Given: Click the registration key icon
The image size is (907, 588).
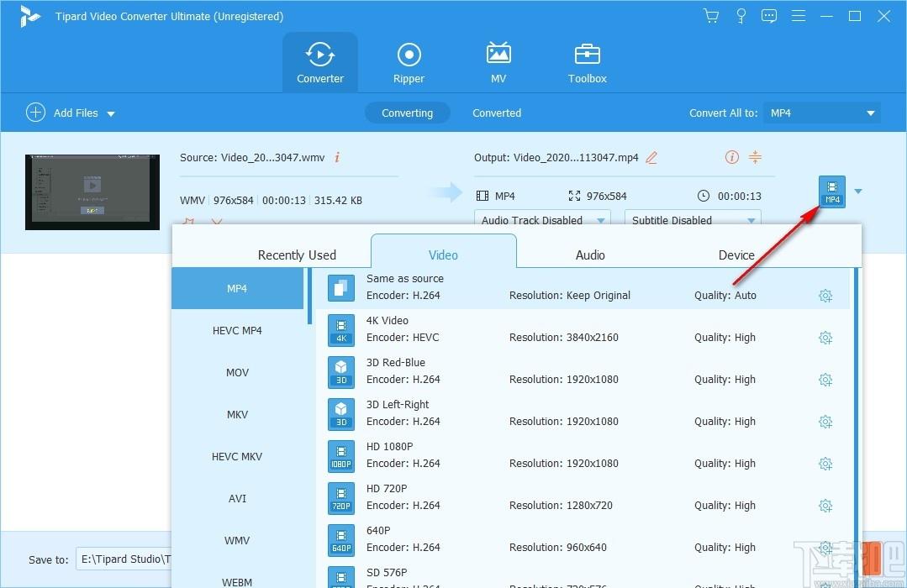Looking at the screenshot, I should (741, 16).
